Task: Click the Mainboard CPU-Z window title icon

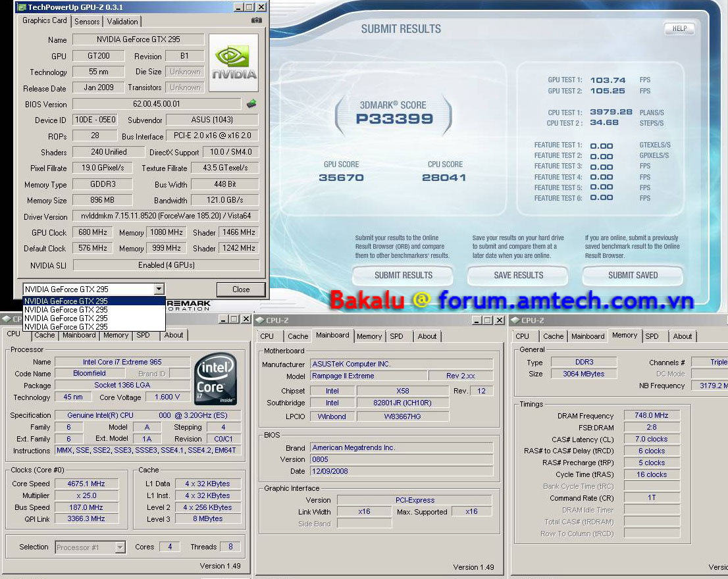Action: pos(260,320)
